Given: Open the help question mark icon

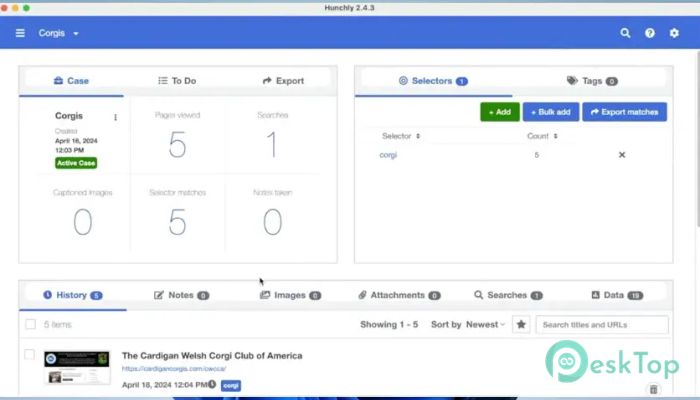Looking at the screenshot, I should [x=650, y=33].
